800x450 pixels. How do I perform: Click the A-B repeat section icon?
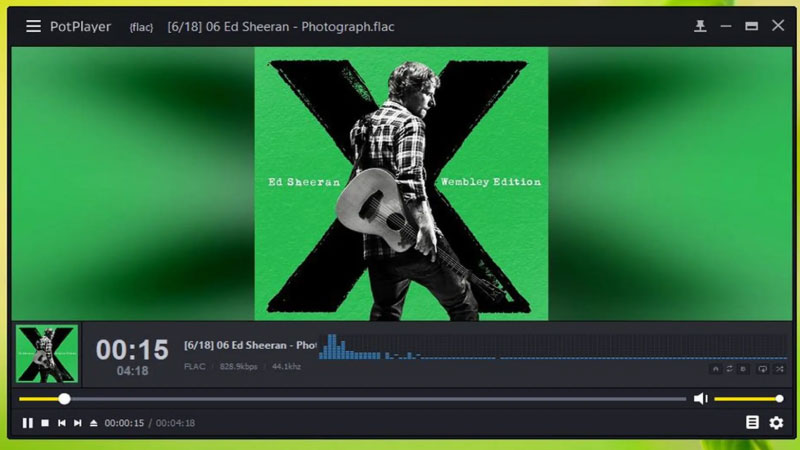(717, 369)
